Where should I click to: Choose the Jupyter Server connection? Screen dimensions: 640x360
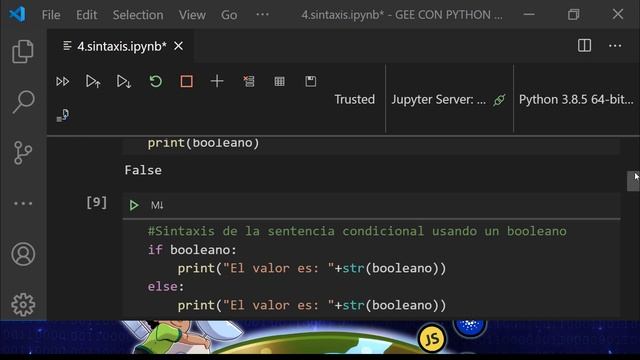tap(439, 99)
